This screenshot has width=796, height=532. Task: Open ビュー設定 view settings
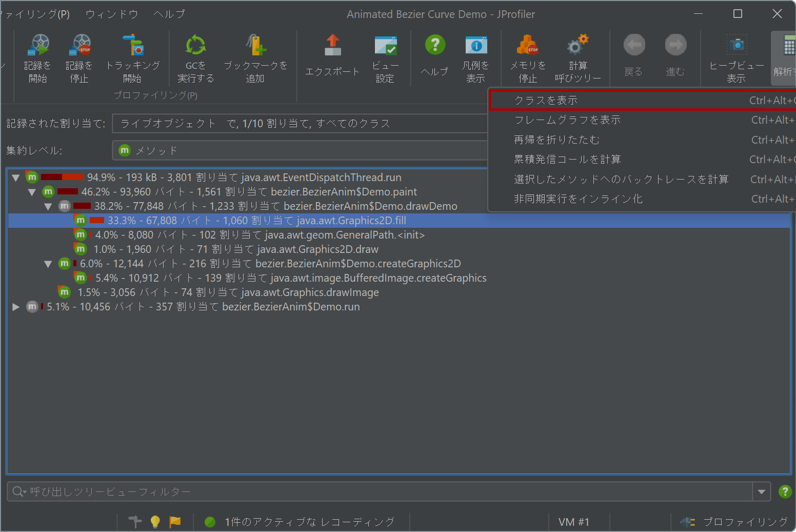385,58
